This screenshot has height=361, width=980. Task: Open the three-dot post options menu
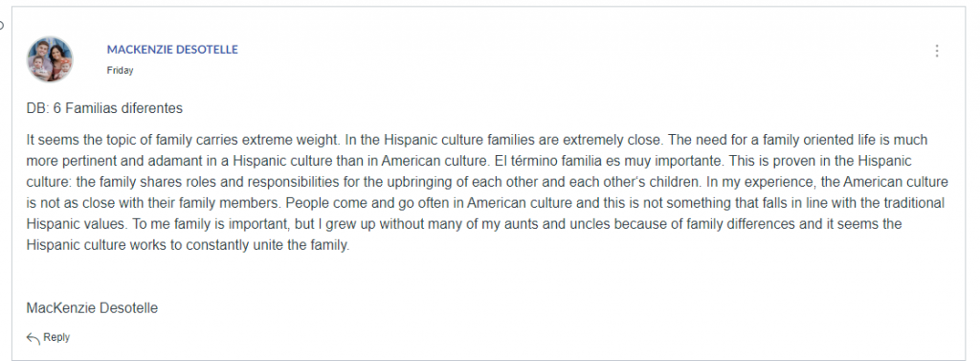[x=936, y=51]
